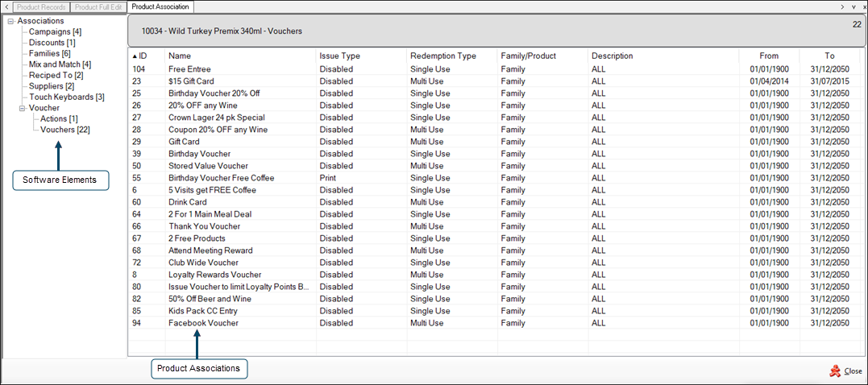Open Touch Keyboards [3] tree item

point(67,97)
